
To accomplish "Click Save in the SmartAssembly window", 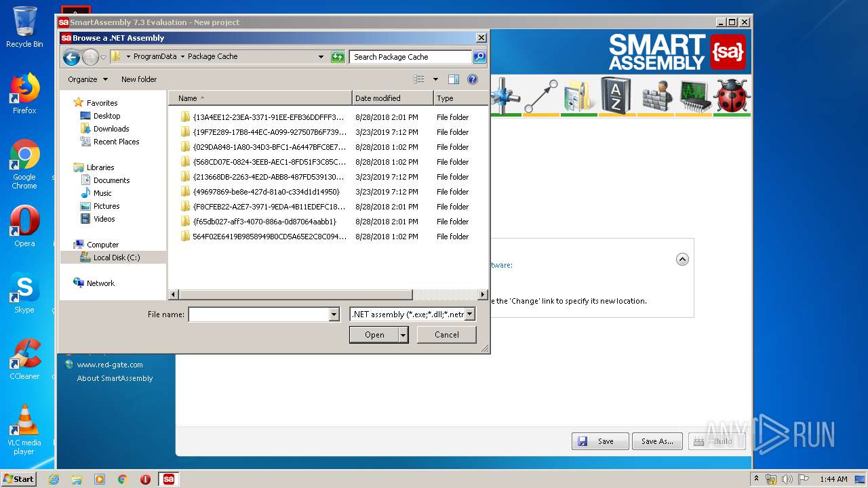I will 600,441.
